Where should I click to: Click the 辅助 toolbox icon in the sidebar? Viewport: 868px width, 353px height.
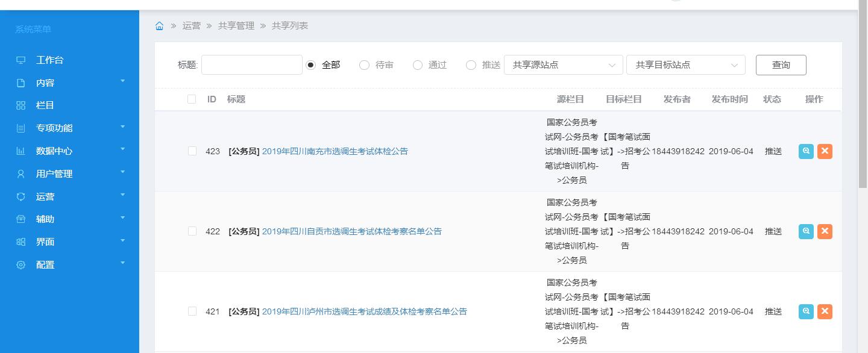coord(21,219)
